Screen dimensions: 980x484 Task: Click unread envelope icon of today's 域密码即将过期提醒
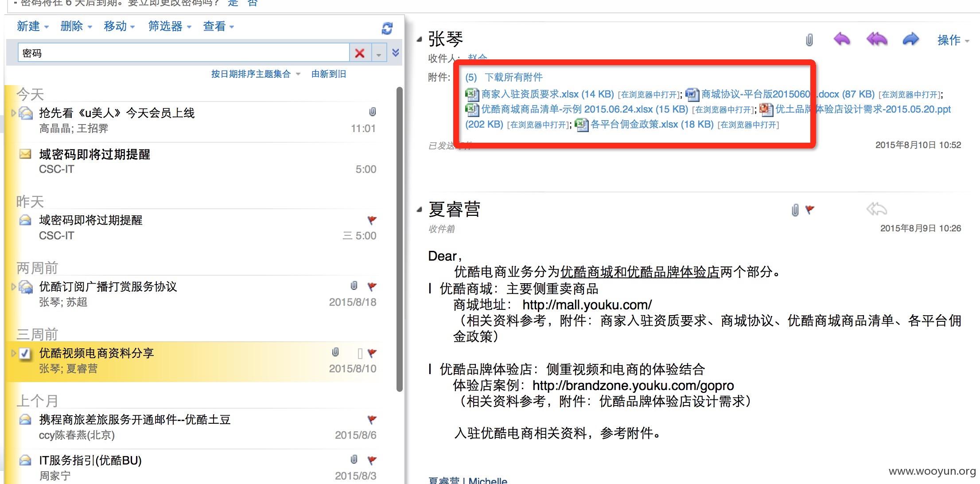point(25,154)
